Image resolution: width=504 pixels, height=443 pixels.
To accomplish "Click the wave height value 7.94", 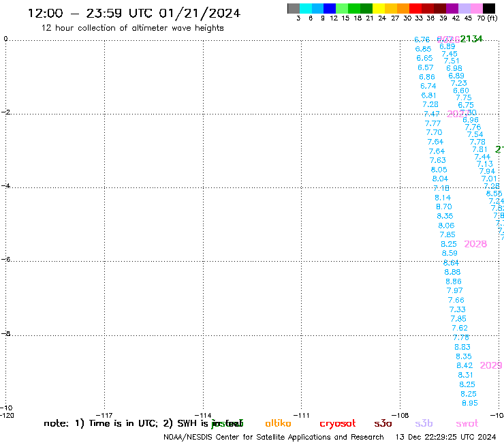I will click(487, 172).
